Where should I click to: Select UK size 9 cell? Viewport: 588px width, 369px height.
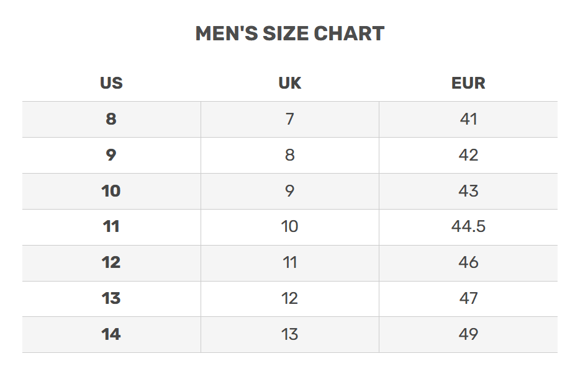click(290, 191)
